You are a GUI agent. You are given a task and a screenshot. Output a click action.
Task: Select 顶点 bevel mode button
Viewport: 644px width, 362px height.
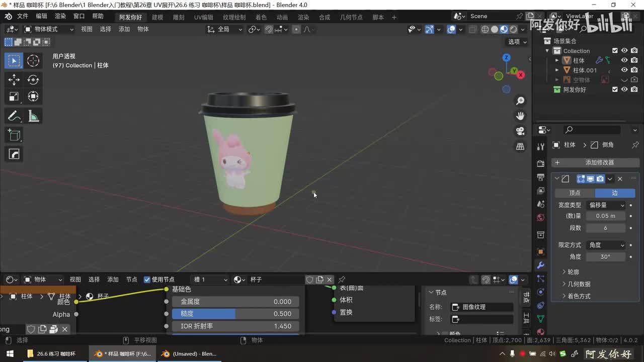[x=575, y=193]
